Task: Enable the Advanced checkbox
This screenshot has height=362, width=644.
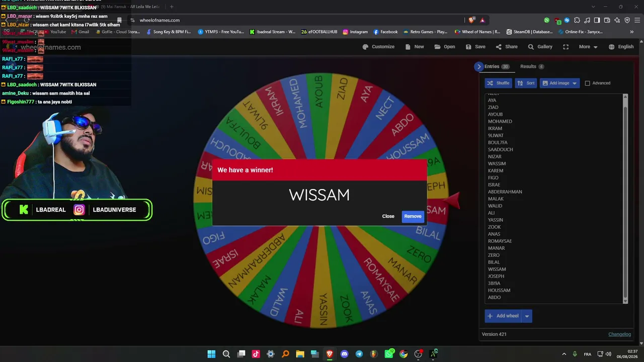Action: click(x=587, y=83)
